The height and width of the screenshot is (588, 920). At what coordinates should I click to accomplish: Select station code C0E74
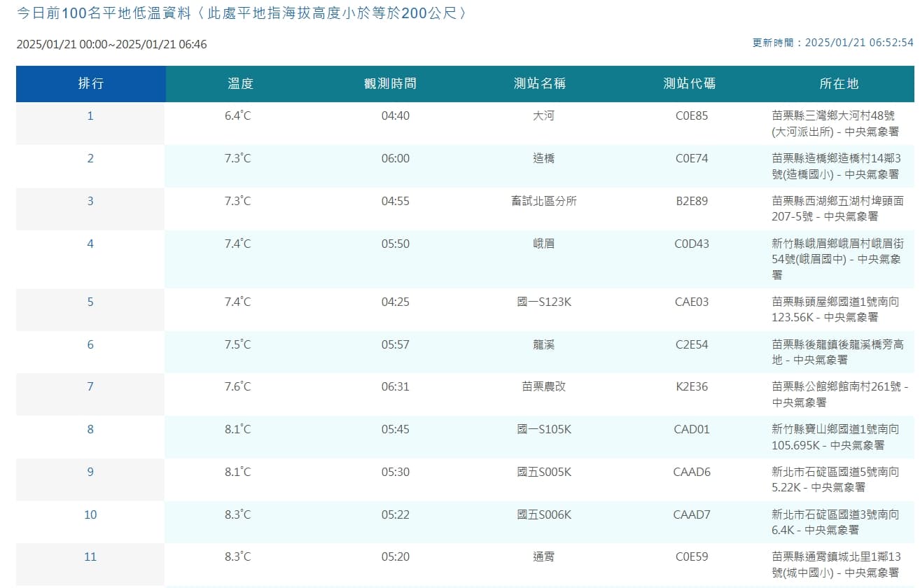[x=692, y=158]
